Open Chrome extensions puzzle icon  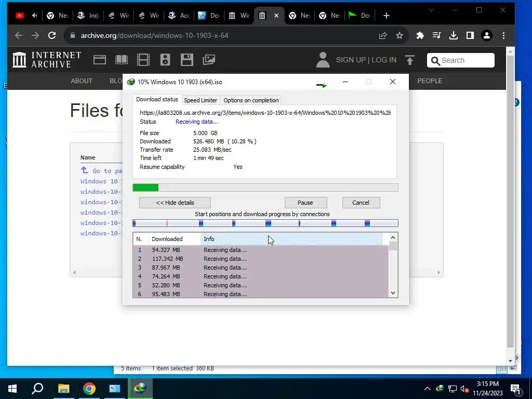pos(420,35)
